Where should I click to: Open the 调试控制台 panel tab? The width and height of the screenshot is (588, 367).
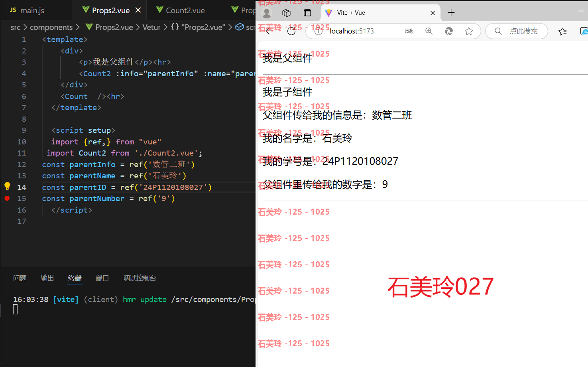pyautogui.click(x=140, y=278)
